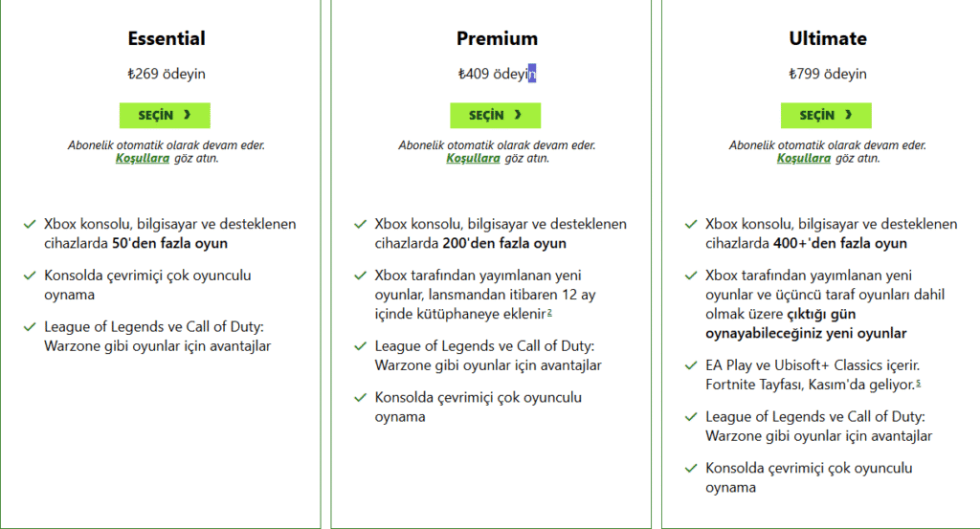Click the ₺799 ödeyin price text
Image resolution: width=980 pixels, height=529 pixels.
pos(828,74)
